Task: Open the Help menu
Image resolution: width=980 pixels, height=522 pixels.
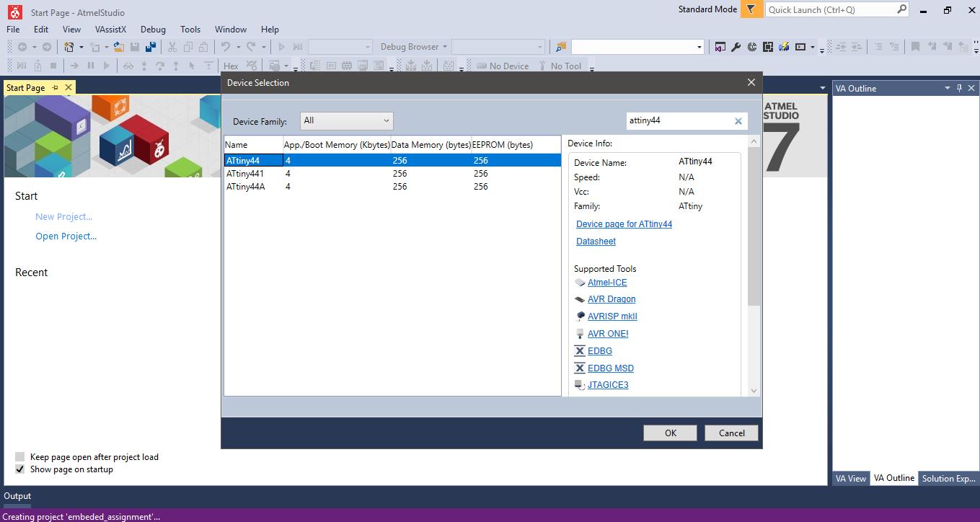Action: [270, 30]
